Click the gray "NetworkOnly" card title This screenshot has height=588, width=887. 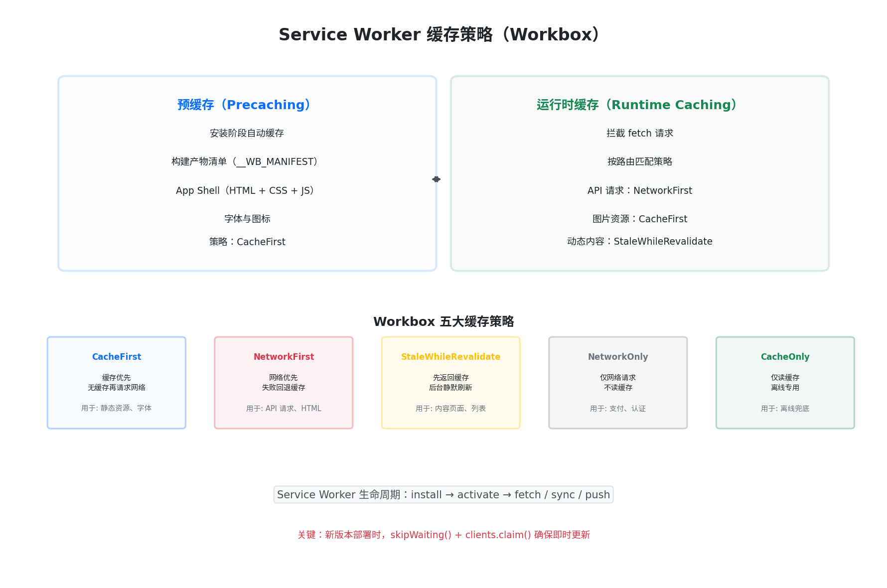[x=618, y=357]
